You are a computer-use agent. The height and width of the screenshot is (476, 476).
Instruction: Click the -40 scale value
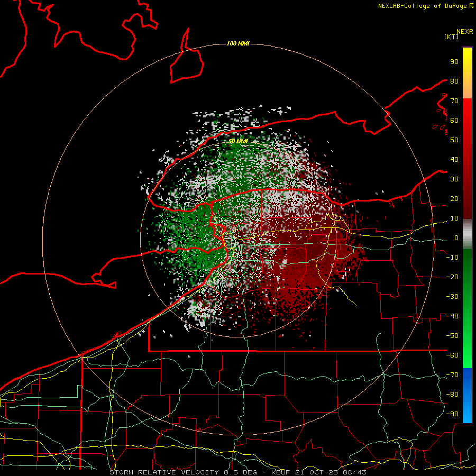(x=452, y=316)
